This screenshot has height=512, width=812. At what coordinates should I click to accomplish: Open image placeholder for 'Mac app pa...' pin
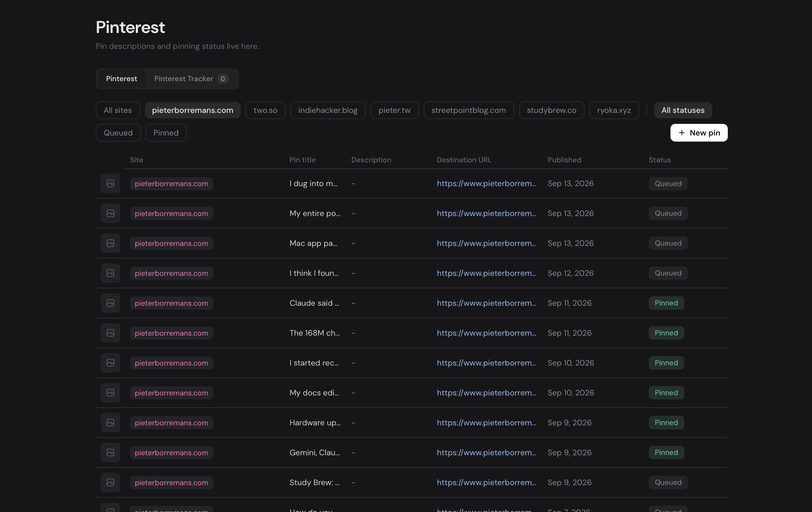pyautogui.click(x=110, y=243)
